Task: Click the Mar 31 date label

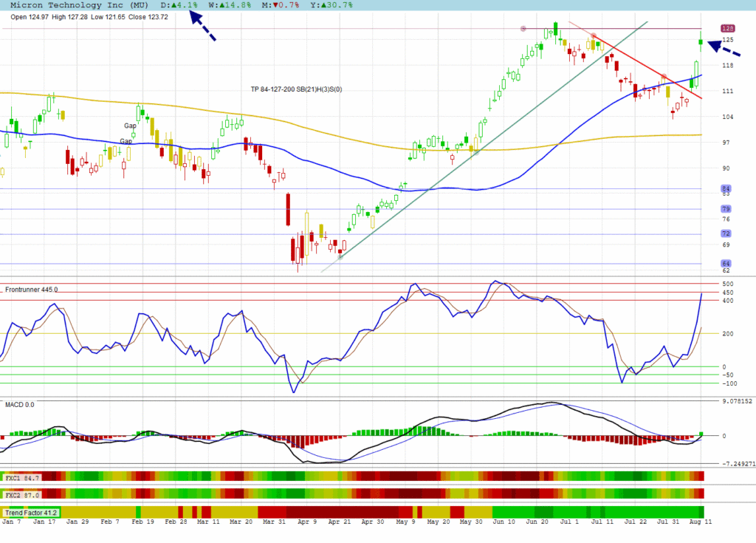Action: tap(275, 522)
